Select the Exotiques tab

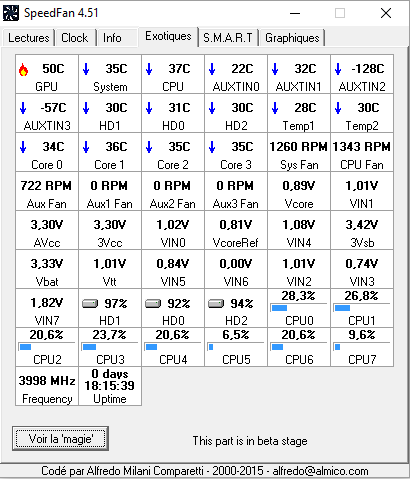click(168, 36)
